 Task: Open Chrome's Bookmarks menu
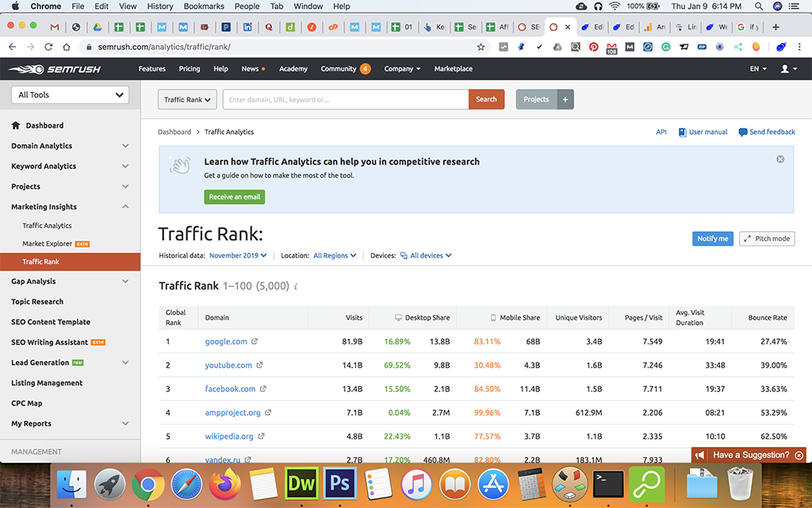point(204,6)
